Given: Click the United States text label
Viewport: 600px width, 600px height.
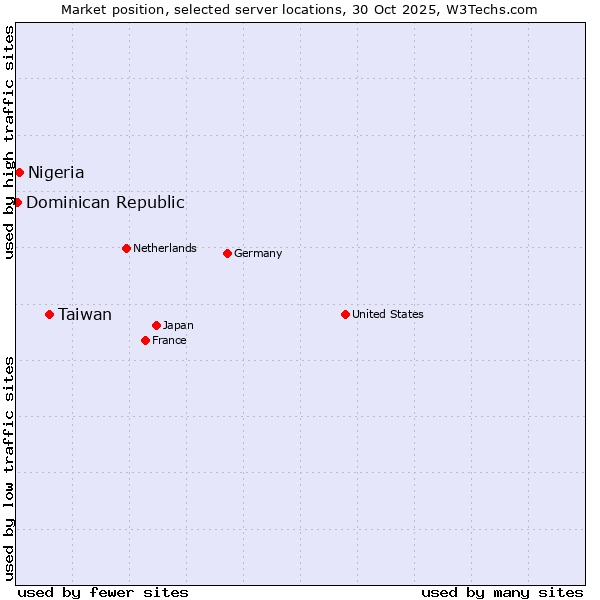Looking at the screenshot, I should coord(388,314).
